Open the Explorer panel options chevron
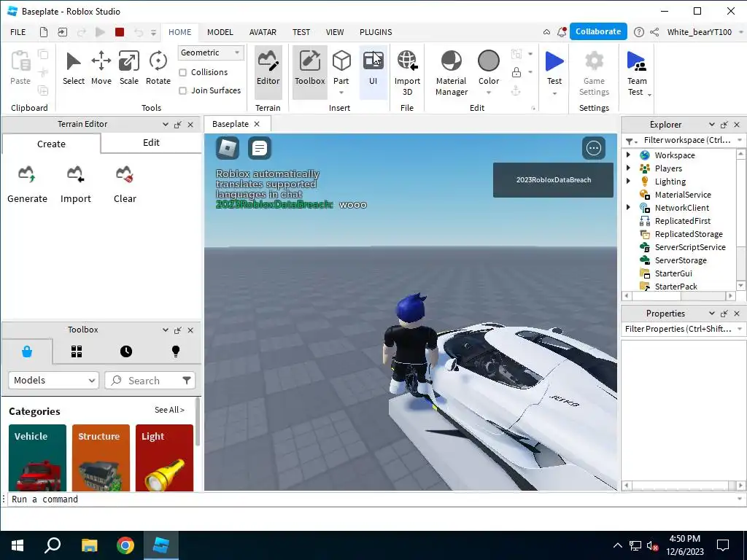The height and width of the screenshot is (560, 747). 711,124
